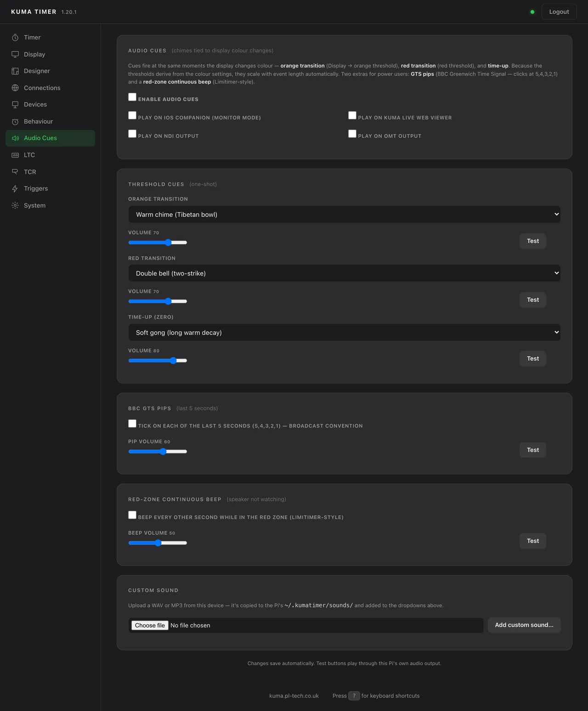The image size is (588, 711).
Task: Click the System gear icon in sidebar
Action: [x=15, y=205]
